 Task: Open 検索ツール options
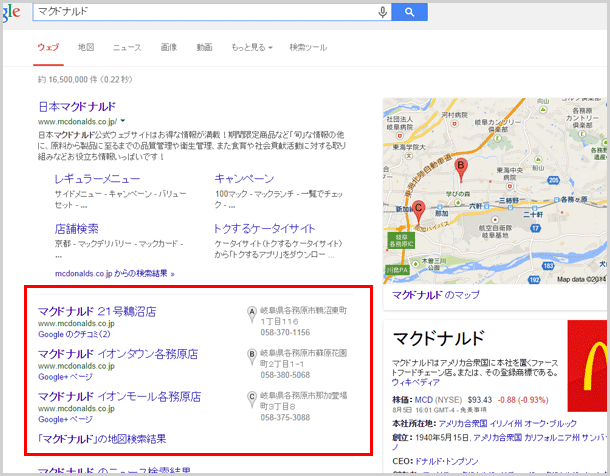point(308,47)
